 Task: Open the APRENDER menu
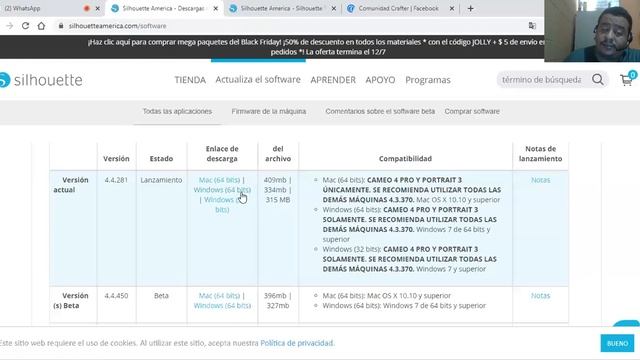333,80
